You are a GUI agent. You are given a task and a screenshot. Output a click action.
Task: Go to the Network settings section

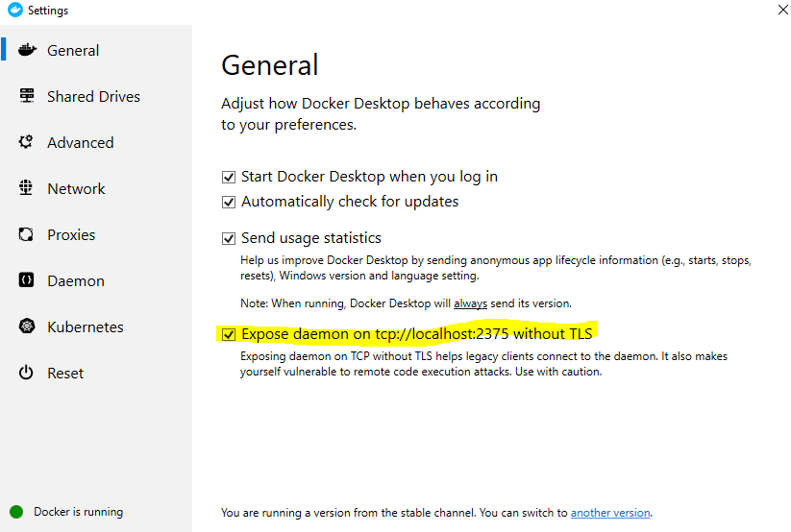(x=76, y=188)
